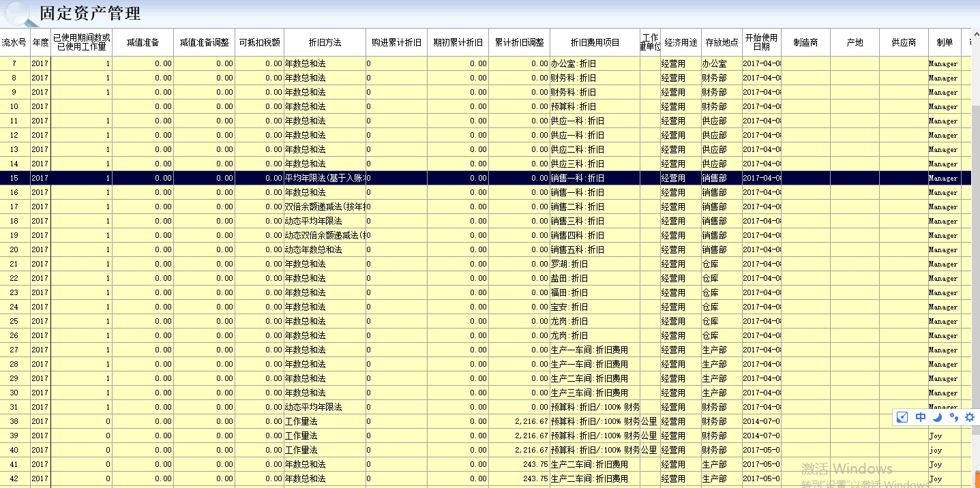Select the row with serial number 7

coord(485,63)
